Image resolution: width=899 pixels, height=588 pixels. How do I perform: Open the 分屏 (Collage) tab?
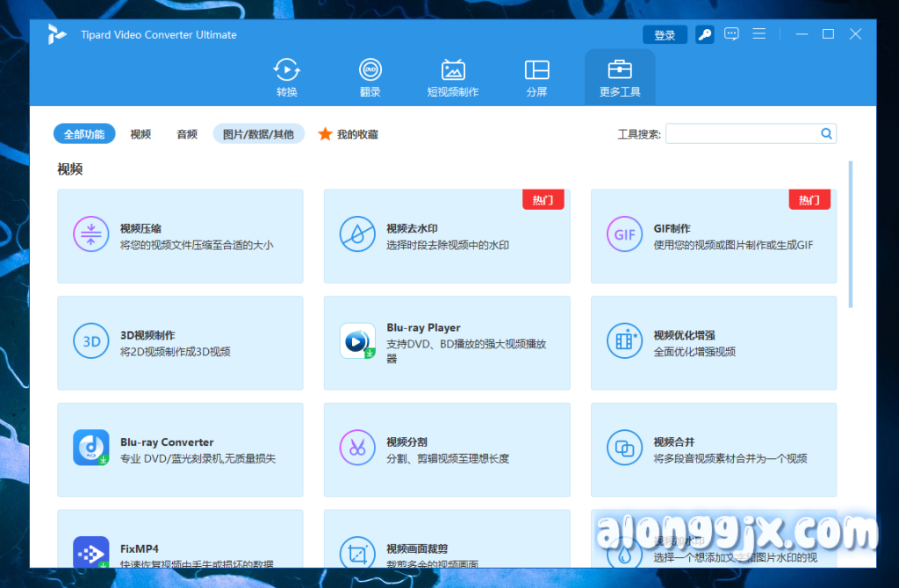point(536,77)
